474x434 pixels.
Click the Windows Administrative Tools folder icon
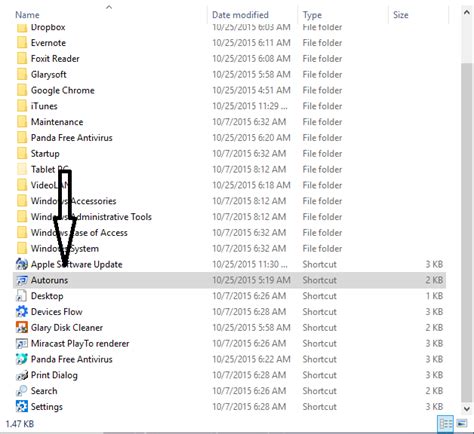[22, 217]
